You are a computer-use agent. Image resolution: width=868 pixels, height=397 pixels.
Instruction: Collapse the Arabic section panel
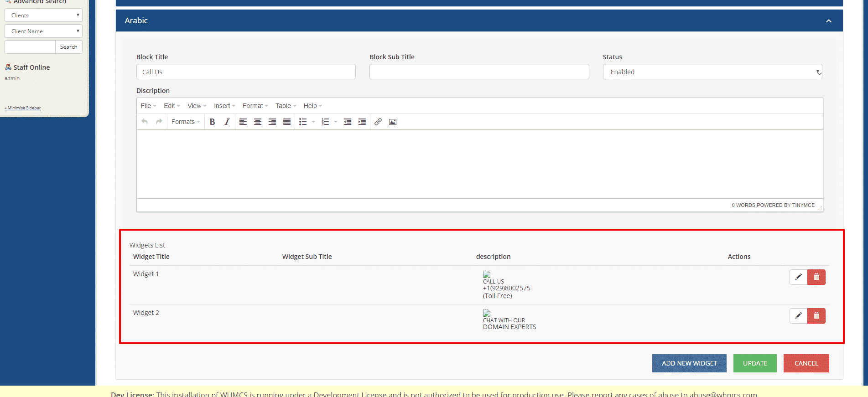point(828,21)
